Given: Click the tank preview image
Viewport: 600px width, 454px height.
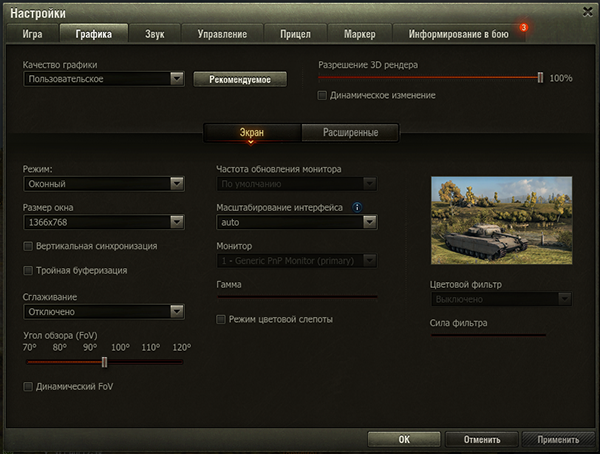Looking at the screenshot, I should (x=501, y=220).
